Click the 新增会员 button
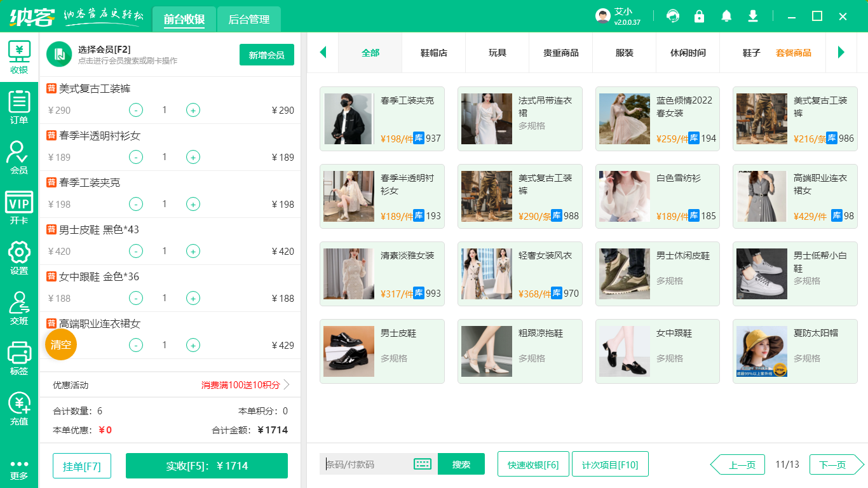Viewport: 868px width, 488px height. coord(266,55)
